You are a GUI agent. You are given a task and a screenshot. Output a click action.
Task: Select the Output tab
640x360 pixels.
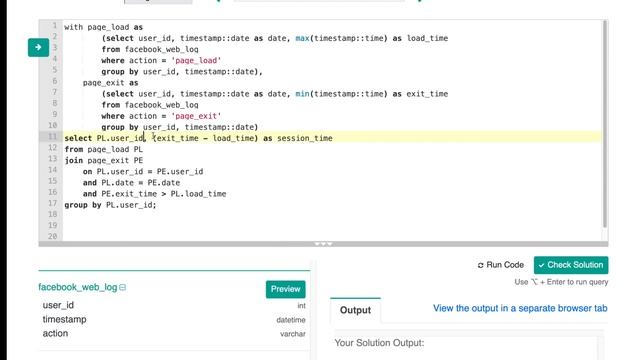[x=355, y=310]
